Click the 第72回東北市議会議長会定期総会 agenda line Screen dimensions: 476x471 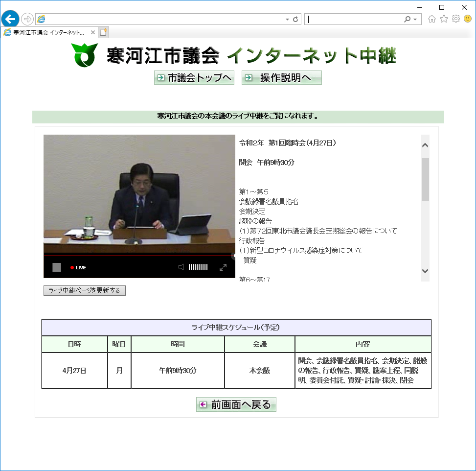(x=318, y=231)
